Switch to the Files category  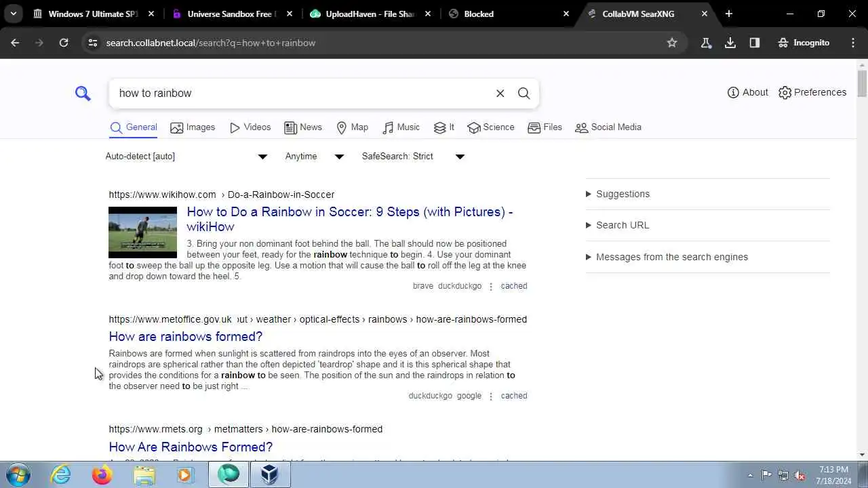(545, 127)
